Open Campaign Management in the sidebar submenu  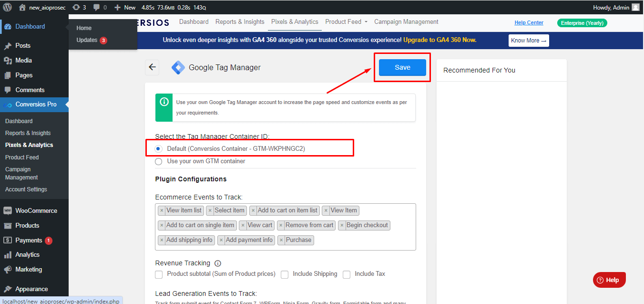(x=21, y=173)
